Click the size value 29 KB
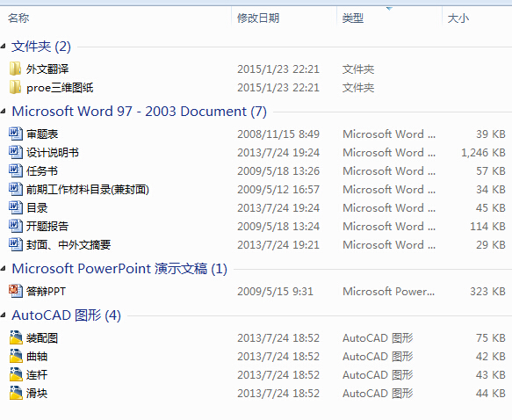Screen dimensions: 512x420 [x=490, y=244]
